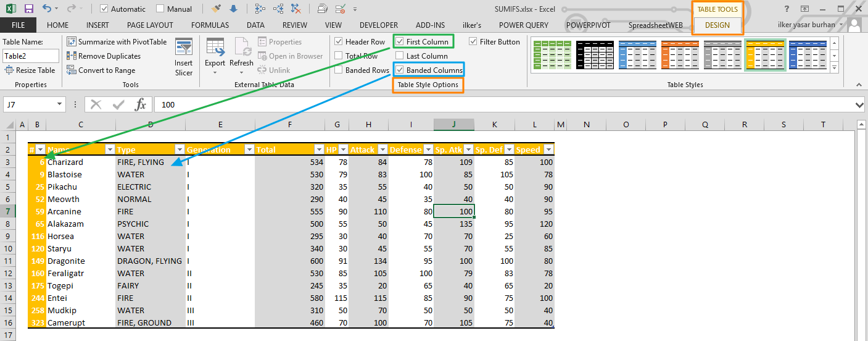Screen dimensions: 868x341
Task: Click the Trace Precedents icon
Action: (x=260, y=9)
